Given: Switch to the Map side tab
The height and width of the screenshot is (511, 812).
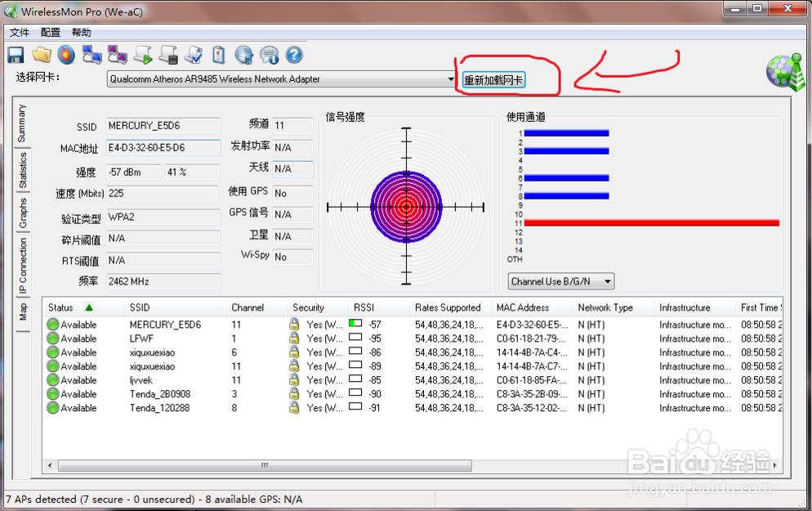Looking at the screenshot, I should pyautogui.click(x=22, y=312).
